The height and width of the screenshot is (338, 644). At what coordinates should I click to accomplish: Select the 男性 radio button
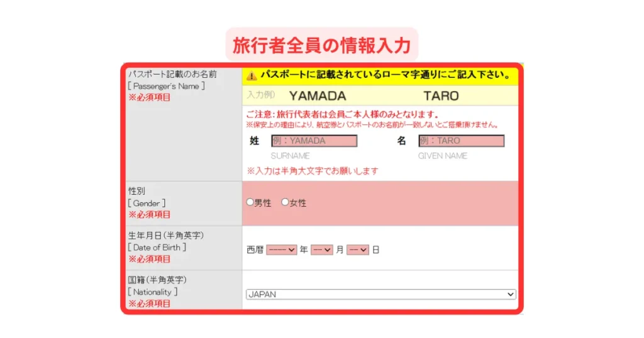(x=250, y=202)
